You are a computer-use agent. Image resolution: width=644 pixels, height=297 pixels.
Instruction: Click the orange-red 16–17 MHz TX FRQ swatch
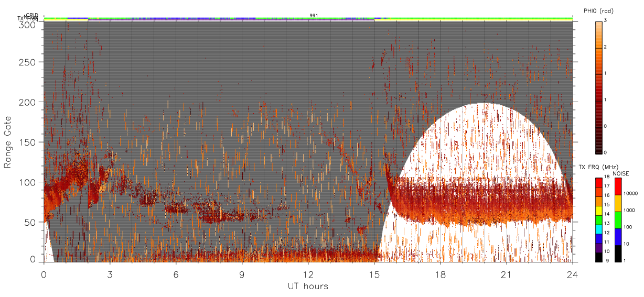(x=598, y=192)
